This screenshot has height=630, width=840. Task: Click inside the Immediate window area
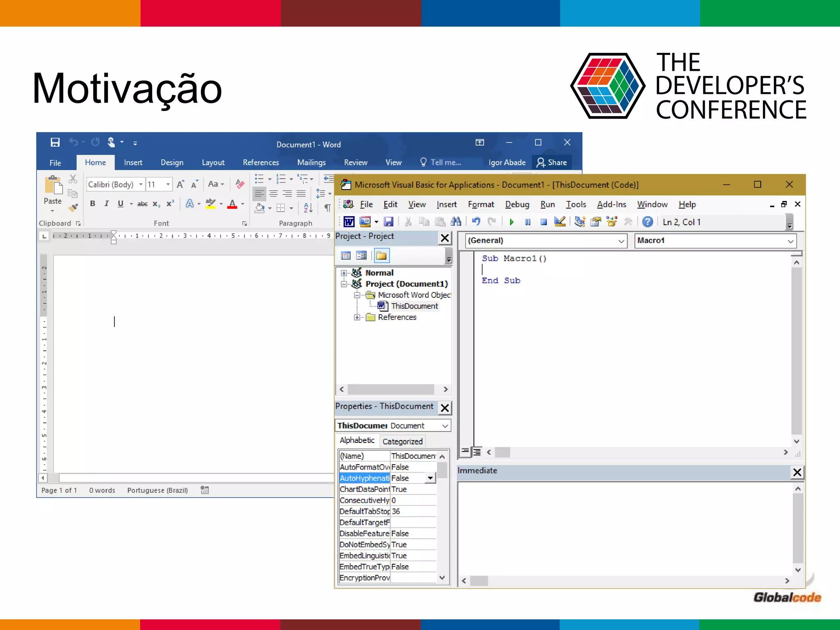pyautogui.click(x=623, y=529)
